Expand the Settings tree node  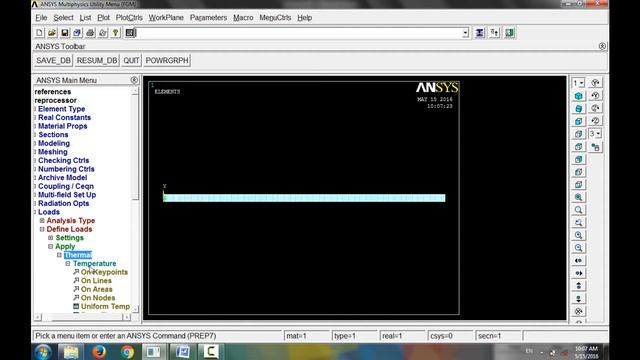[x=51, y=238]
